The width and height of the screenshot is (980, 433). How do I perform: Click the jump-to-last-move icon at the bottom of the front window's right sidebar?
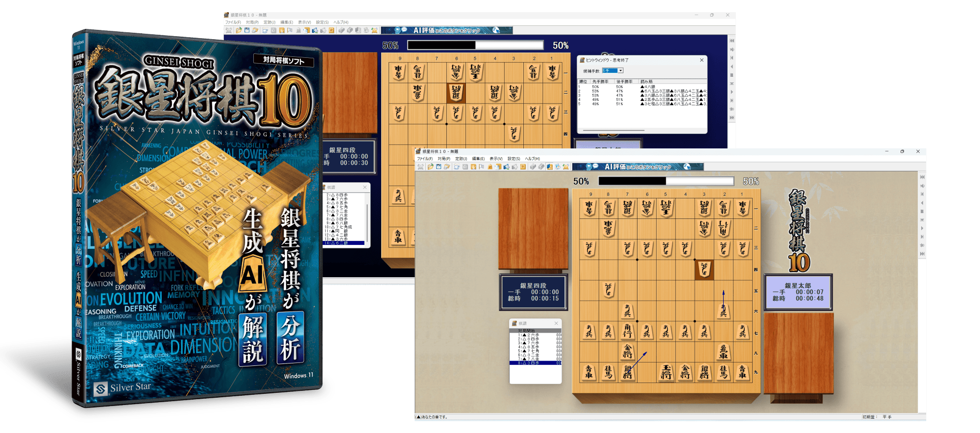click(x=922, y=254)
